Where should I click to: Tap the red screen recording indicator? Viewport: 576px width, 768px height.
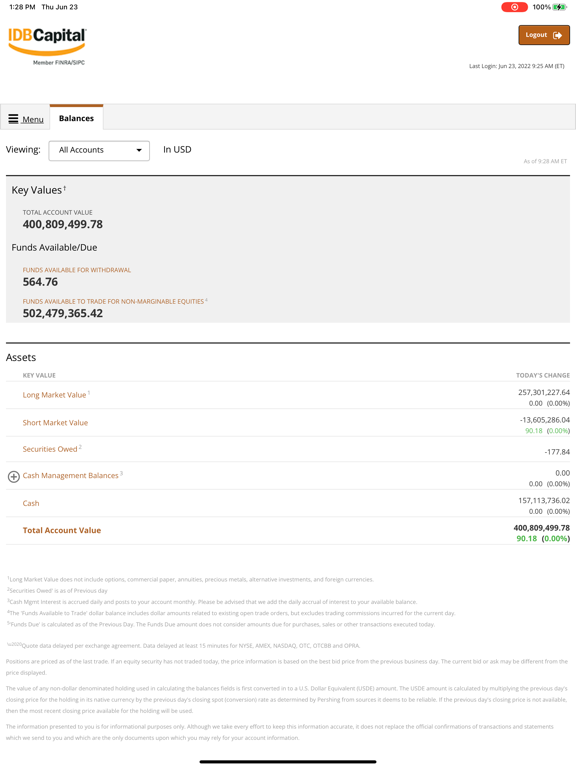(x=514, y=7)
